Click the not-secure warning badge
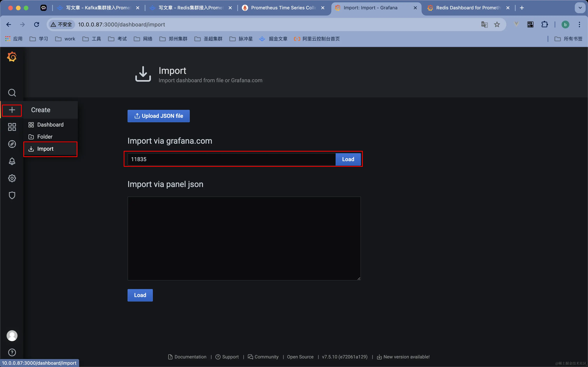Screen dimensions: 588x367 pyautogui.click(x=61, y=24)
